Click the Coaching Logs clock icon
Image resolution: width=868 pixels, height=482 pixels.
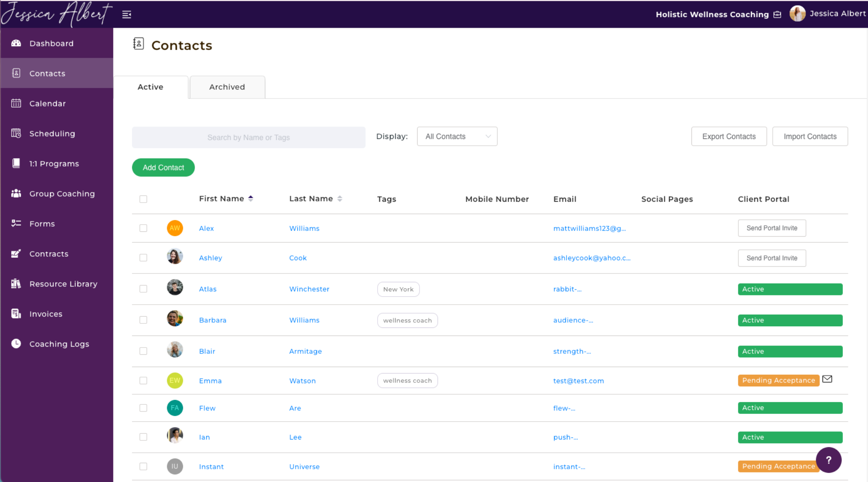(16, 343)
